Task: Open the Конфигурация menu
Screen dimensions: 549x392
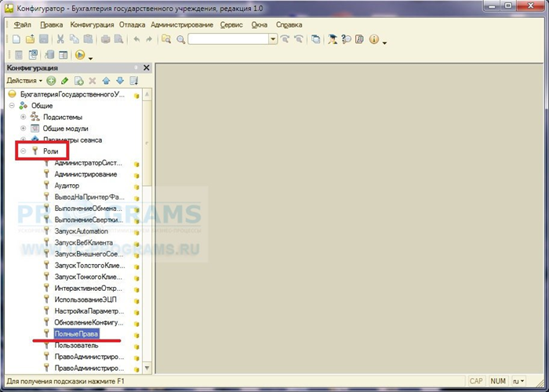Action: coord(92,25)
